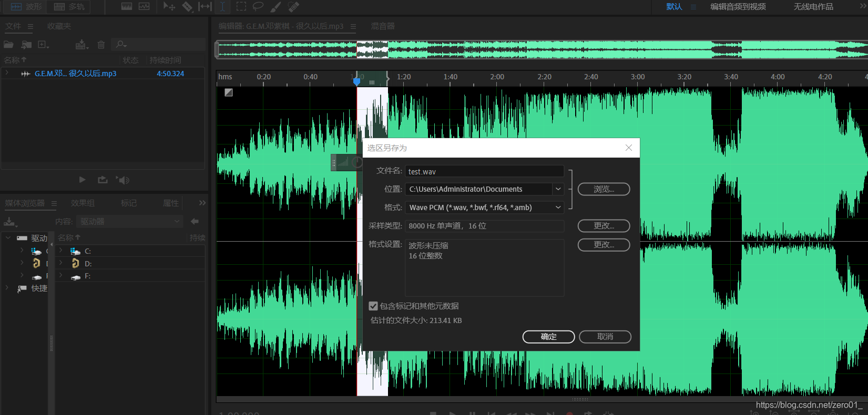The width and height of the screenshot is (868, 415).
Task: Click the back arrow in media browser
Action: point(195,222)
